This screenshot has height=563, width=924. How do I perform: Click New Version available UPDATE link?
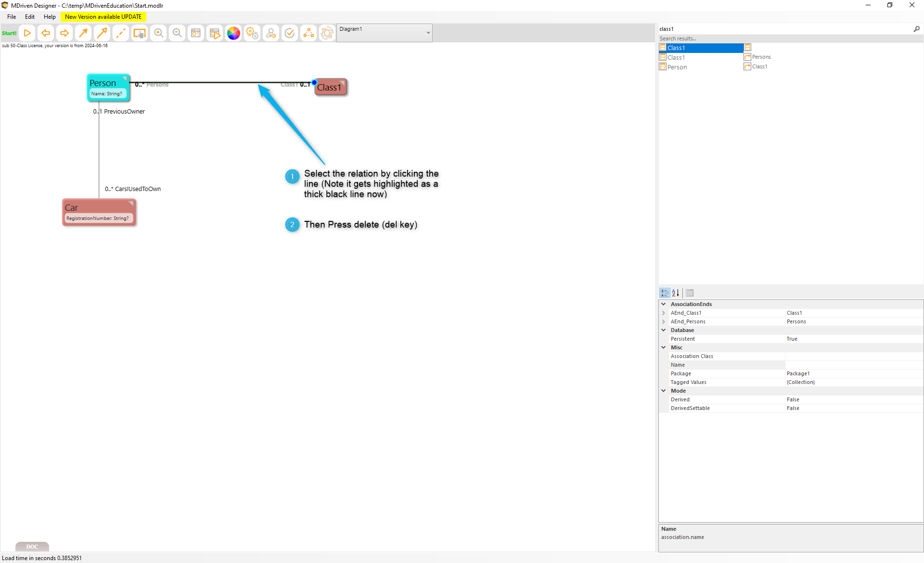103,17
